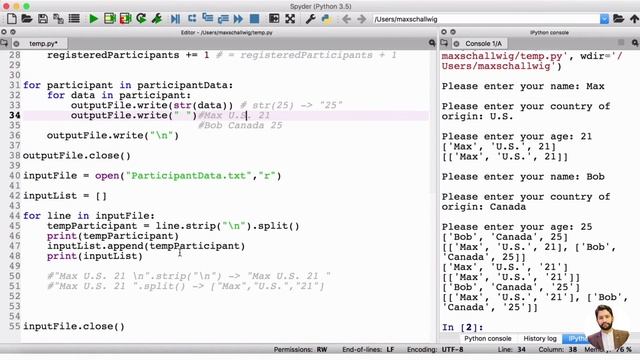Toggle fullscreen mode icon
The image size is (640, 360).
(290, 19)
